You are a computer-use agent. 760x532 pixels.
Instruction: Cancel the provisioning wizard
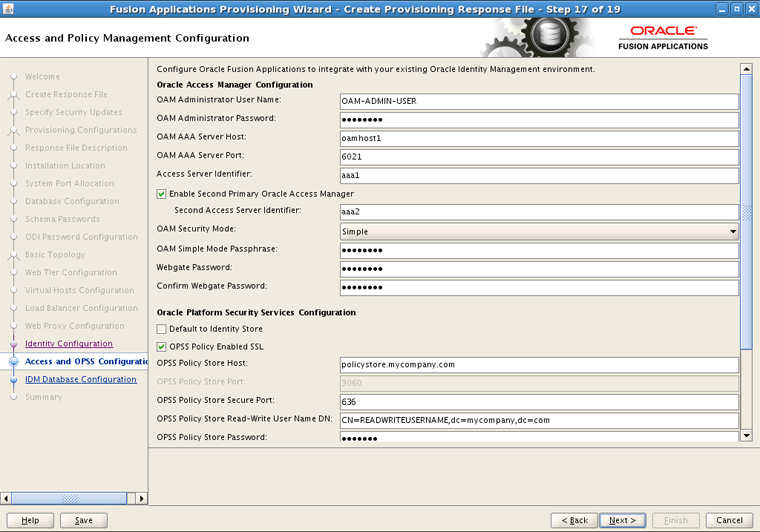(x=729, y=520)
